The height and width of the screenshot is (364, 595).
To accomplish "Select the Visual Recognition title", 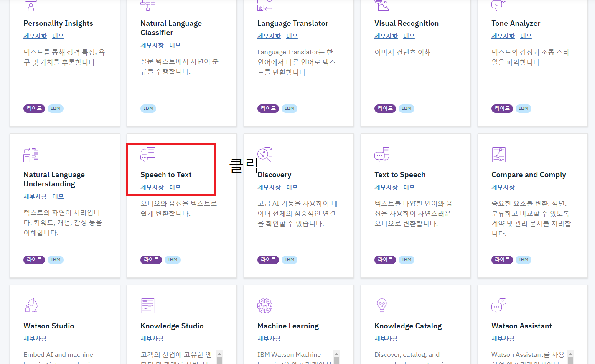I will 407,23.
